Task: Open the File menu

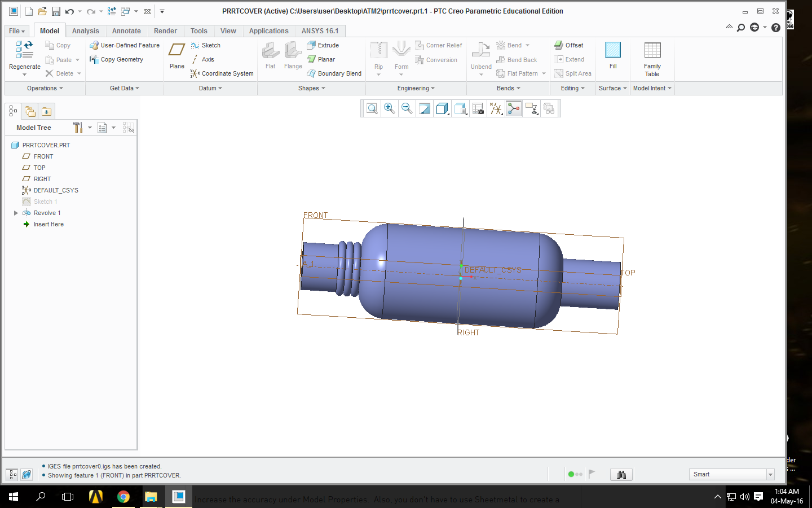Action: pos(16,31)
